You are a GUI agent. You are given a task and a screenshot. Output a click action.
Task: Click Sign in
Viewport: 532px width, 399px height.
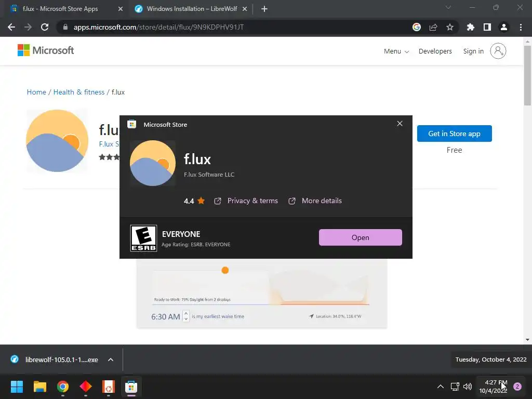coord(473,51)
